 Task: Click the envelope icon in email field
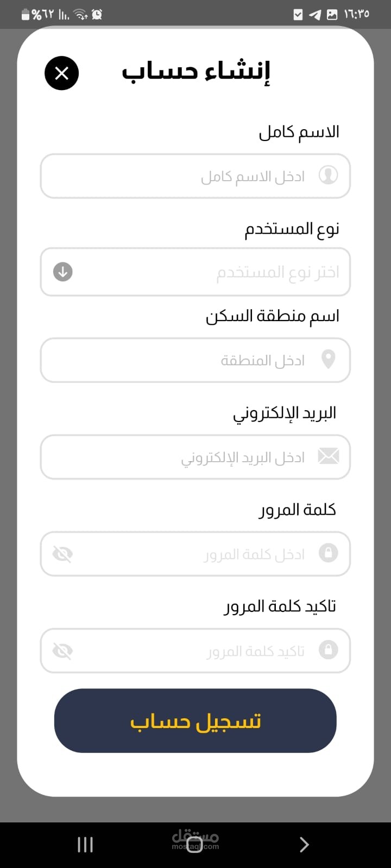tap(328, 456)
